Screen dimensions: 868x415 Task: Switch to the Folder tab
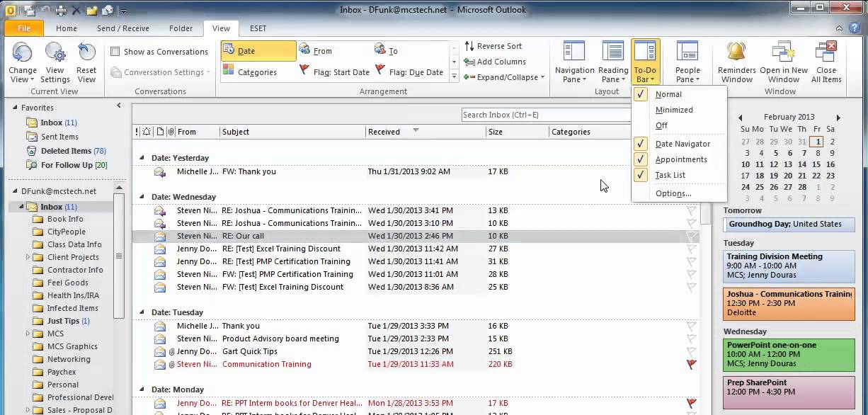(x=181, y=28)
